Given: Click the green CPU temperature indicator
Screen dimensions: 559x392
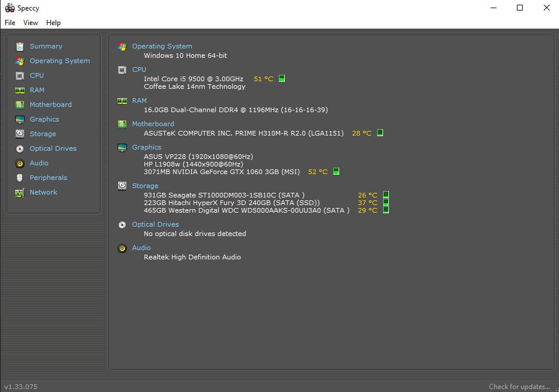Looking at the screenshot, I should 282,78.
